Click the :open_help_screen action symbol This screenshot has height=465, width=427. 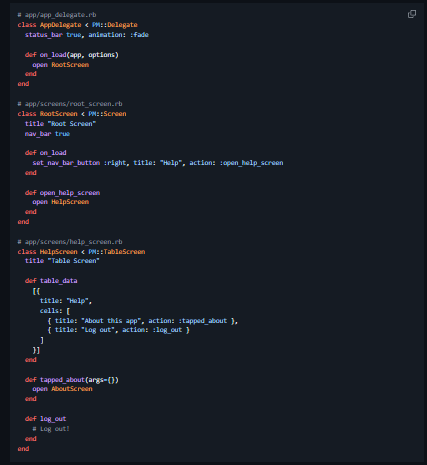coord(252,163)
